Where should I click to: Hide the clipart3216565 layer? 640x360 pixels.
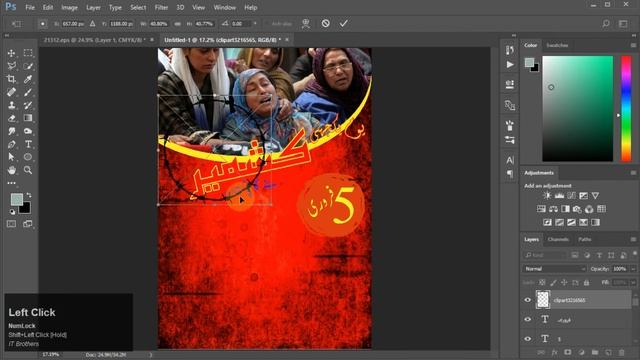[x=527, y=300]
